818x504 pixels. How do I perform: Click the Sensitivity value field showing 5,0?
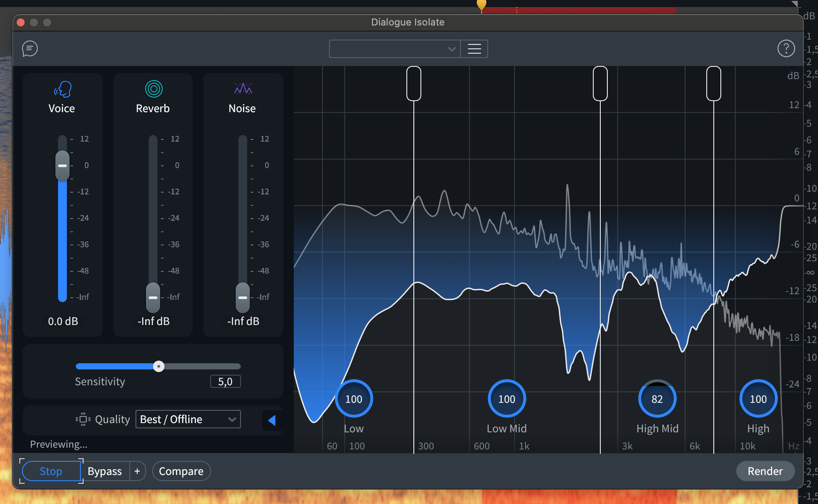225,381
